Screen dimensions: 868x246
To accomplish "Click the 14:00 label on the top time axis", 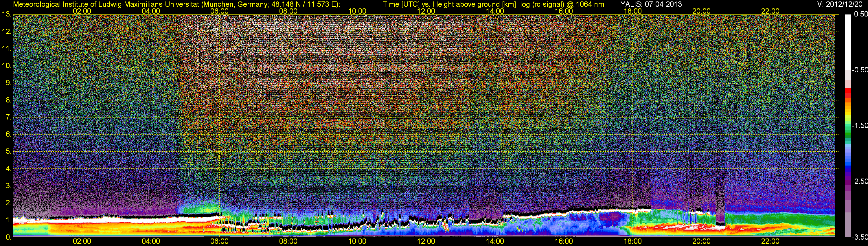I will 495,11.
